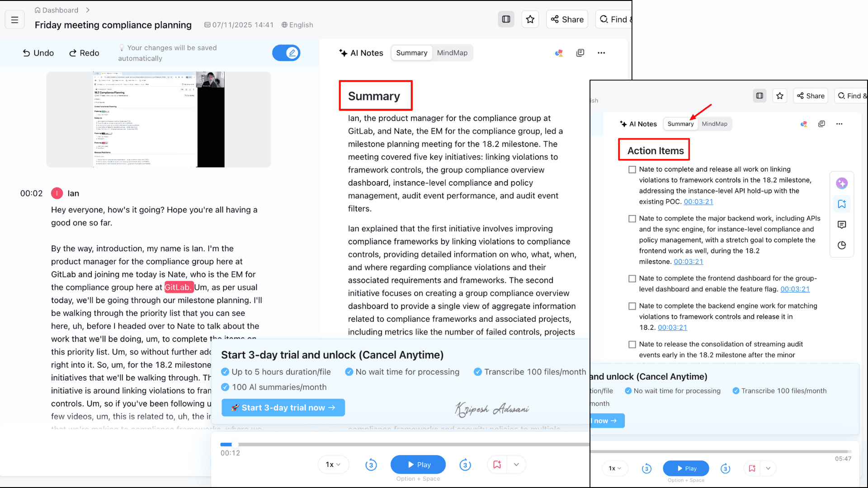Star this meeting as favorite
The height and width of the screenshot is (488, 868).
click(530, 19)
